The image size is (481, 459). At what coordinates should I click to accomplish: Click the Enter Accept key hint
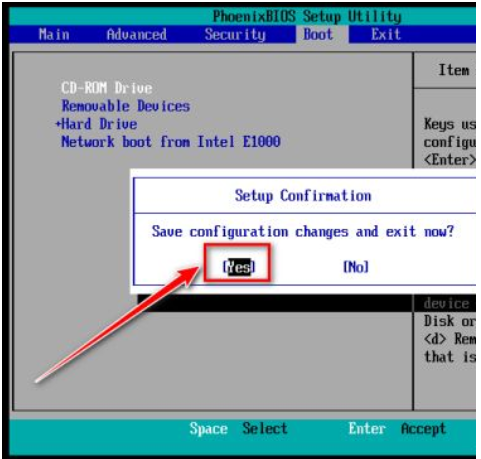(x=397, y=428)
